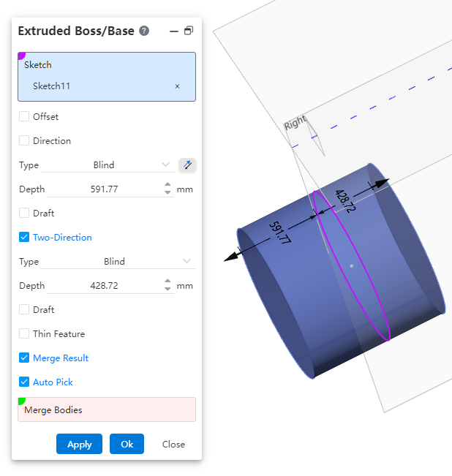Open the Extruded Boss/Base help icon
Viewport: 452px width, 476px height.
(x=144, y=31)
